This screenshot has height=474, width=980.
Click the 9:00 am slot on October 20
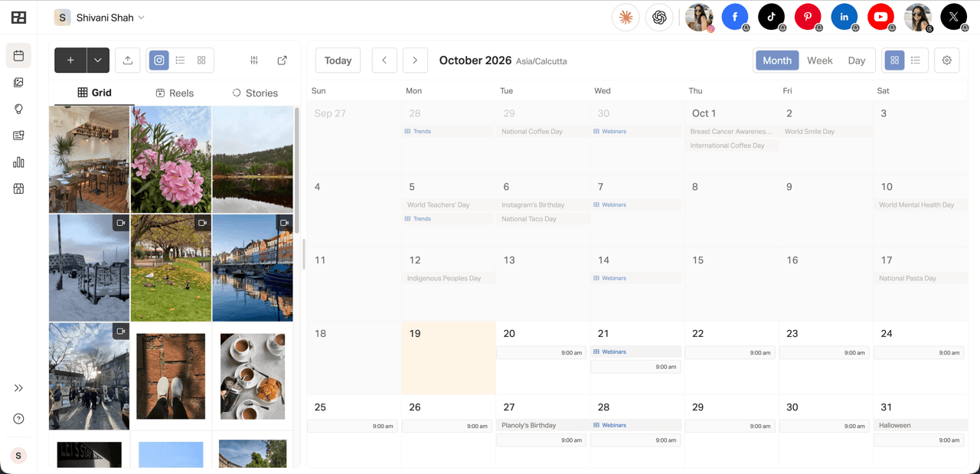tap(541, 353)
